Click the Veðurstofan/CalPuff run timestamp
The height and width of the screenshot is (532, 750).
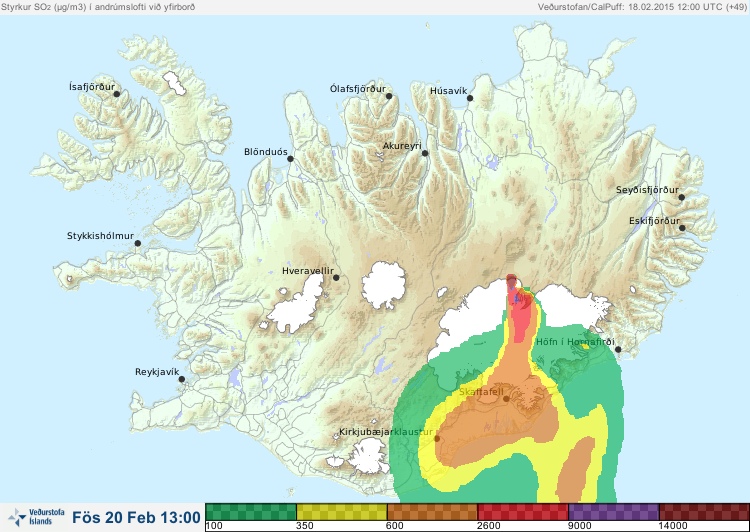[x=642, y=7]
